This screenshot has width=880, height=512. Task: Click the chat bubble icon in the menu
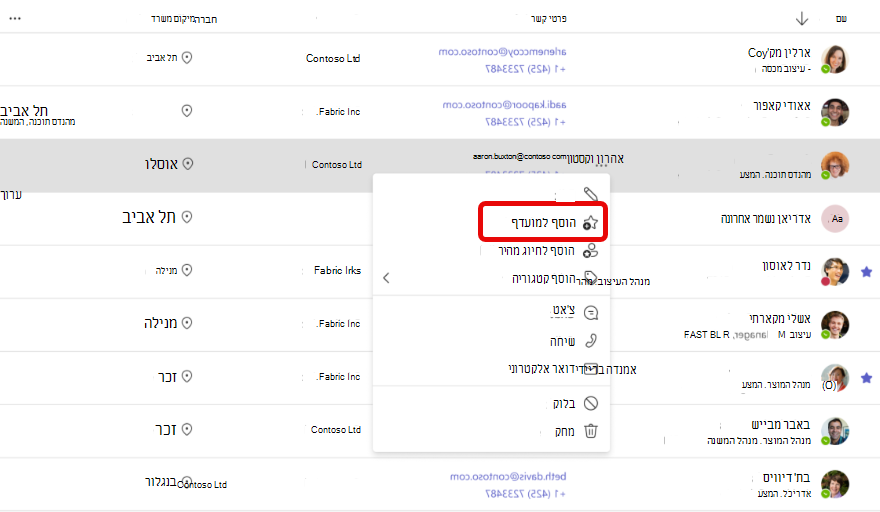[x=591, y=313]
